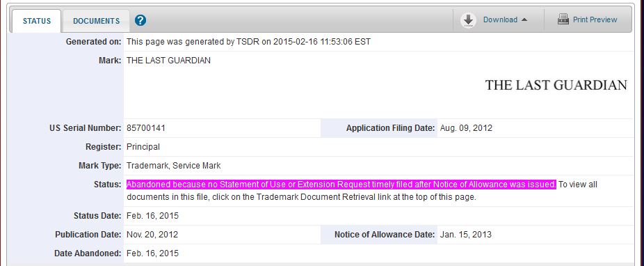Click the Nov. 20, 2012 publication date

pyautogui.click(x=152, y=235)
